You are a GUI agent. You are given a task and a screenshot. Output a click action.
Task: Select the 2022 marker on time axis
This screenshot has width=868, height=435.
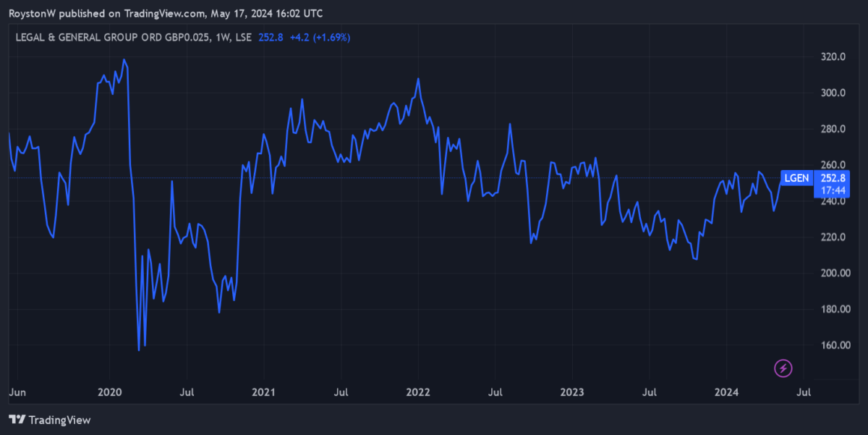[x=418, y=392]
